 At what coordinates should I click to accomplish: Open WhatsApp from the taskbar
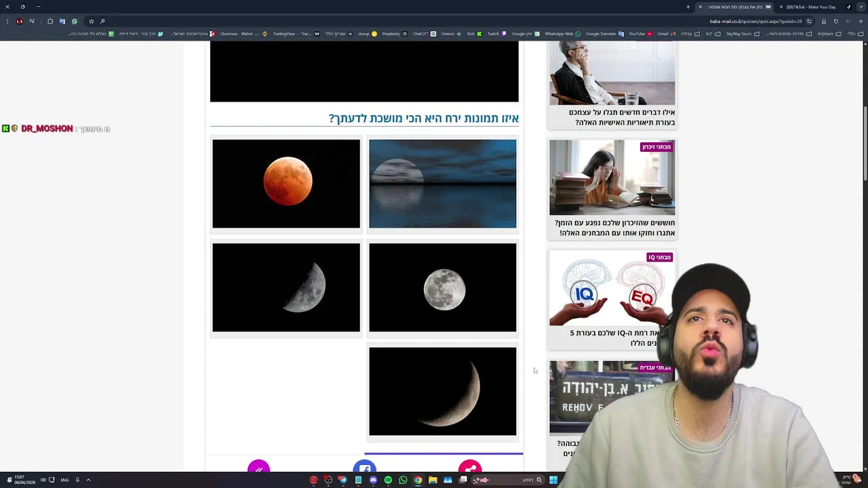[403, 480]
